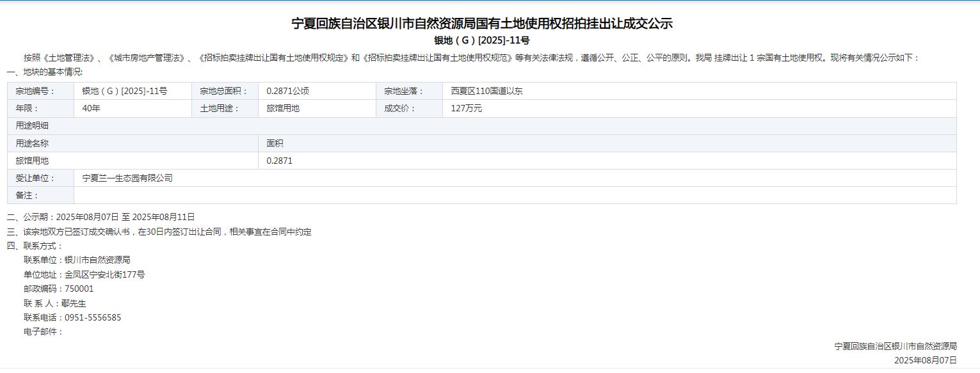Click the date 2025年08月07日 at bottom right
The width and height of the screenshot is (980, 373).
(x=925, y=360)
